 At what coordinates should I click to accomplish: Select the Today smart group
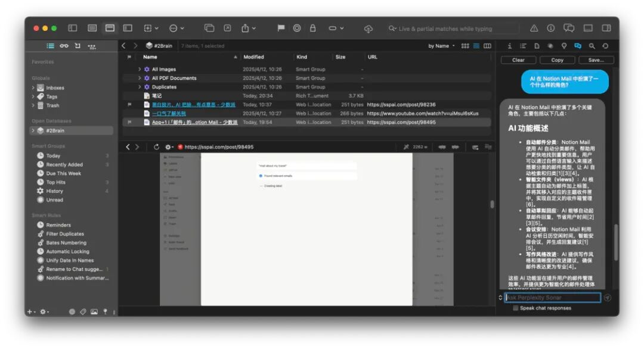(53, 156)
